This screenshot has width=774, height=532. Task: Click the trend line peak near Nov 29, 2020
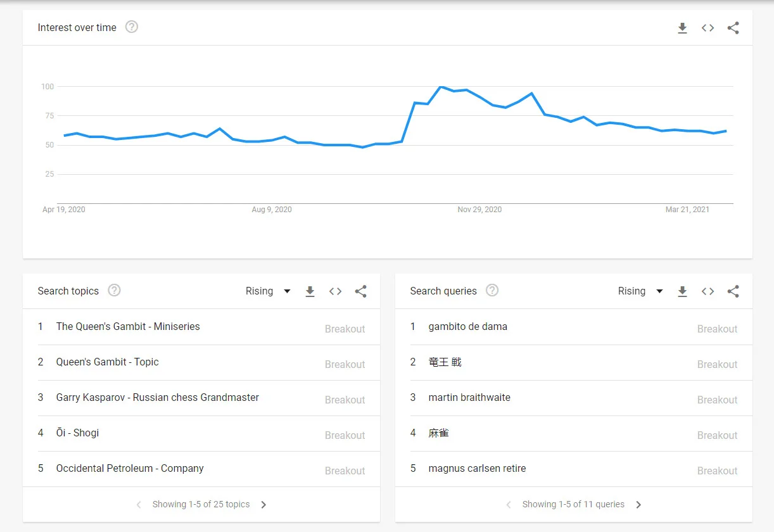pos(441,87)
